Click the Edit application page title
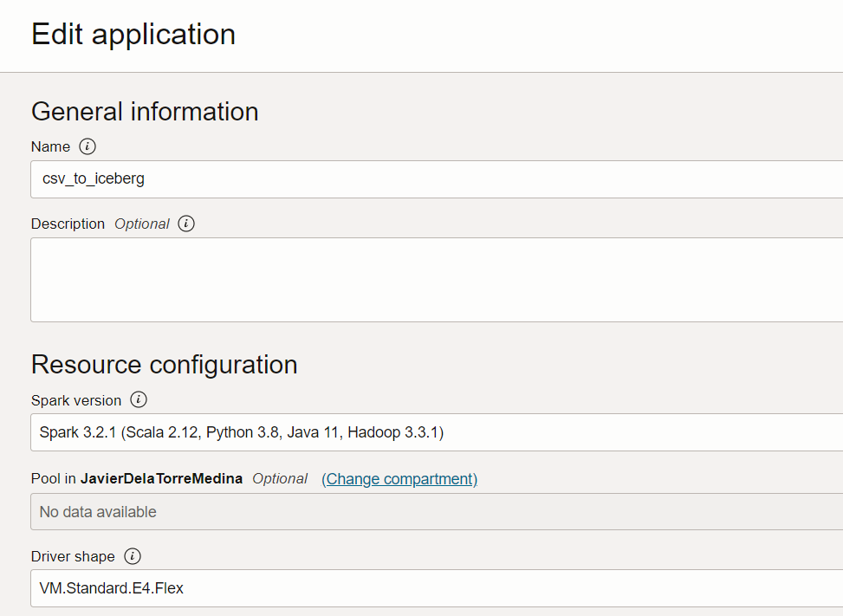This screenshot has height=616, width=843. coord(133,34)
